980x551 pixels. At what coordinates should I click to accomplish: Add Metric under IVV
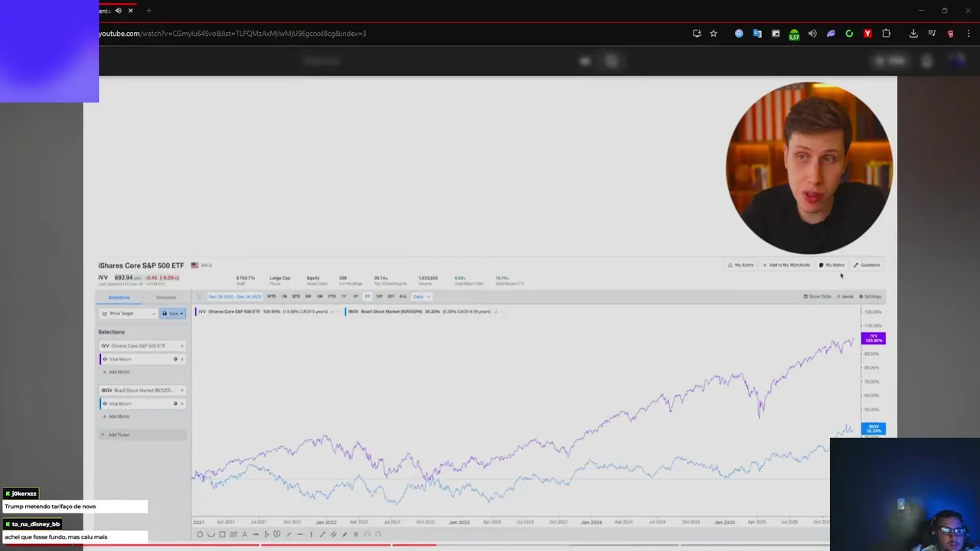point(116,372)
